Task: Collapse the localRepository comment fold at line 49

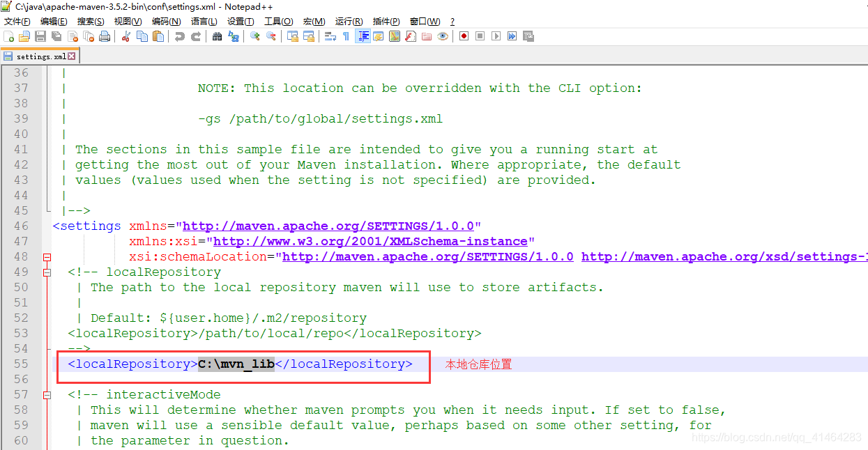Action: [47, 272]
